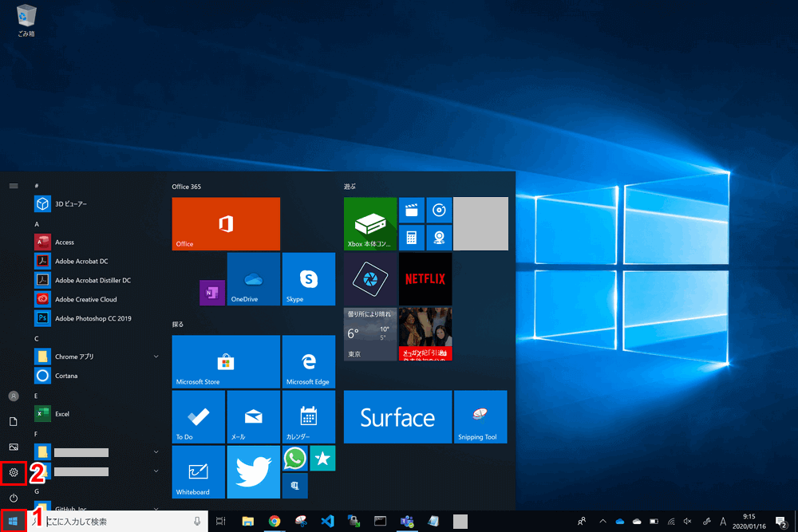Viewport: 798px width, 532px height.
Task: Switch to Microsoft Teams on the taskbar
Action: click(407, 522)
